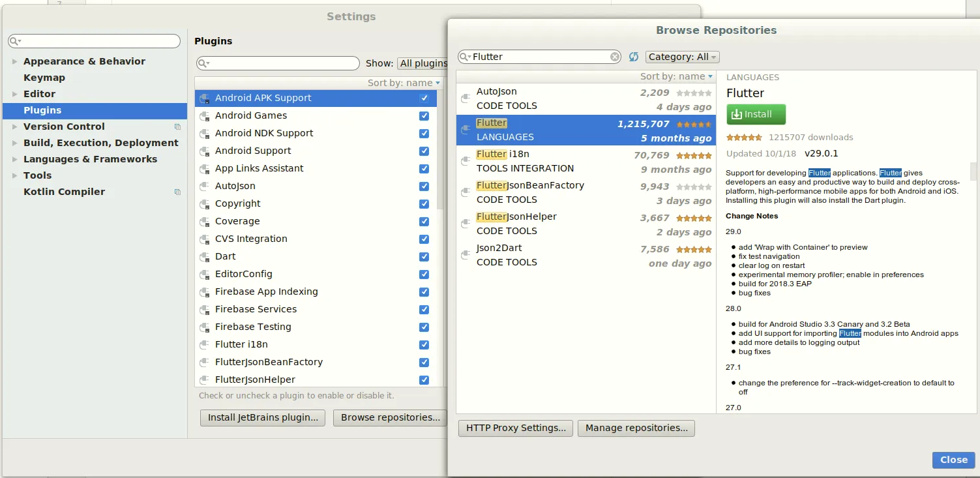Close the Browse Repositories dialog
980x478 pixels.
click(x=954, y=460)
